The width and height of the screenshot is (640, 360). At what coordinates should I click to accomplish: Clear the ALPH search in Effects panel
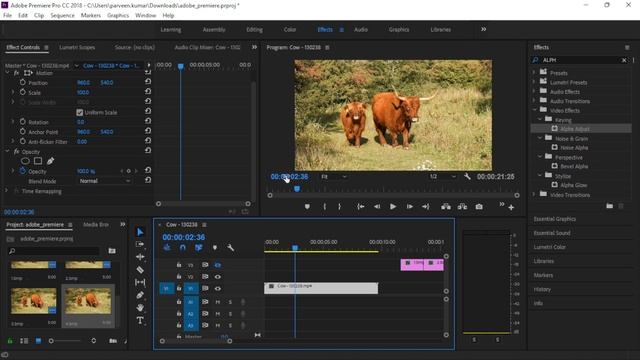coord(624,60)
